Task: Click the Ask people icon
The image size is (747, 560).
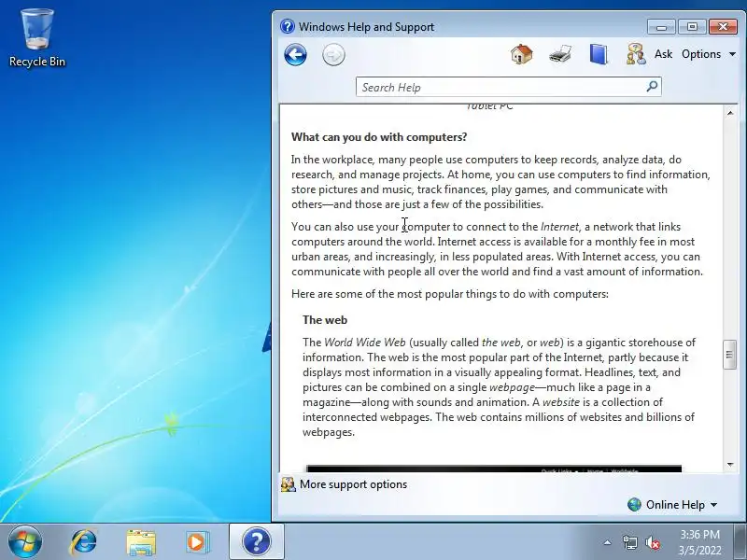Action: (x=636, y=54)
